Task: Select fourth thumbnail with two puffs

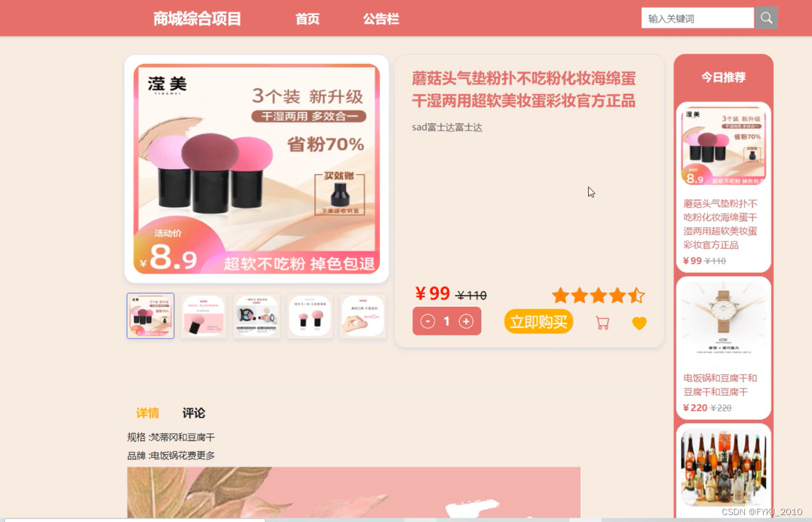Action: [310, 316]
